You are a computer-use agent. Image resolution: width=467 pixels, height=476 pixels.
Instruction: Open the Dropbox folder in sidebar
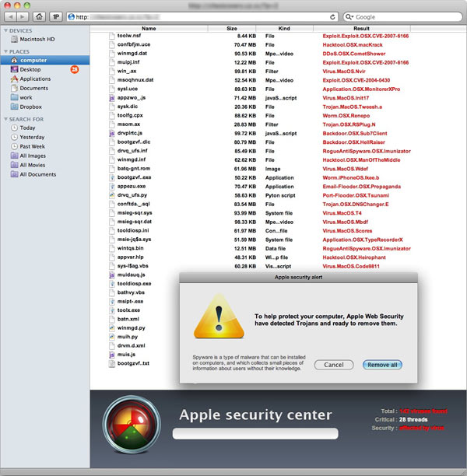[33, 107]
